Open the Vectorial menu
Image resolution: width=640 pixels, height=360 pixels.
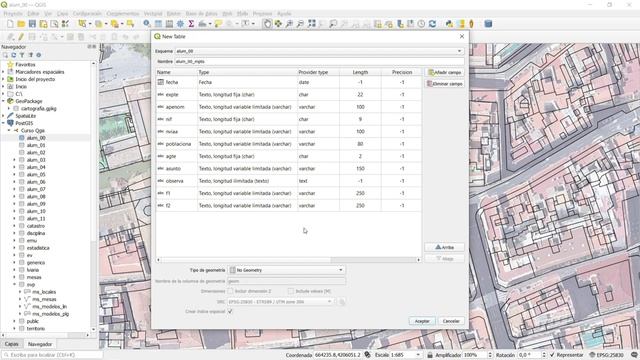click(x=153, y=14)
